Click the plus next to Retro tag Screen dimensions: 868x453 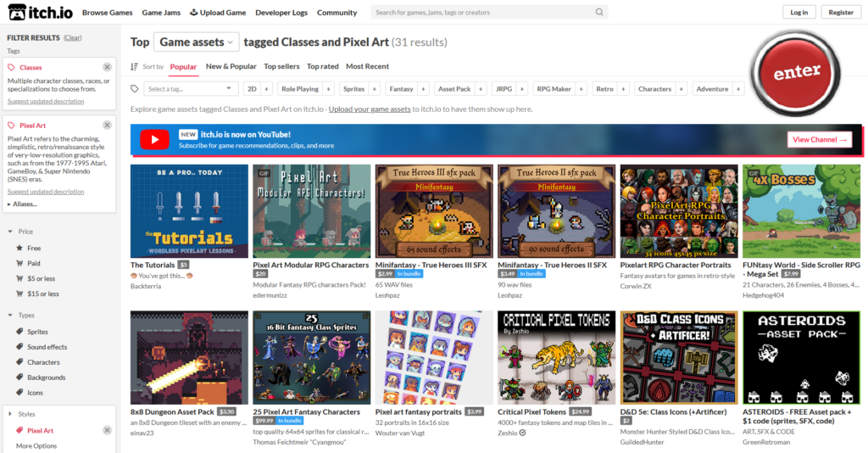(623, 88)
